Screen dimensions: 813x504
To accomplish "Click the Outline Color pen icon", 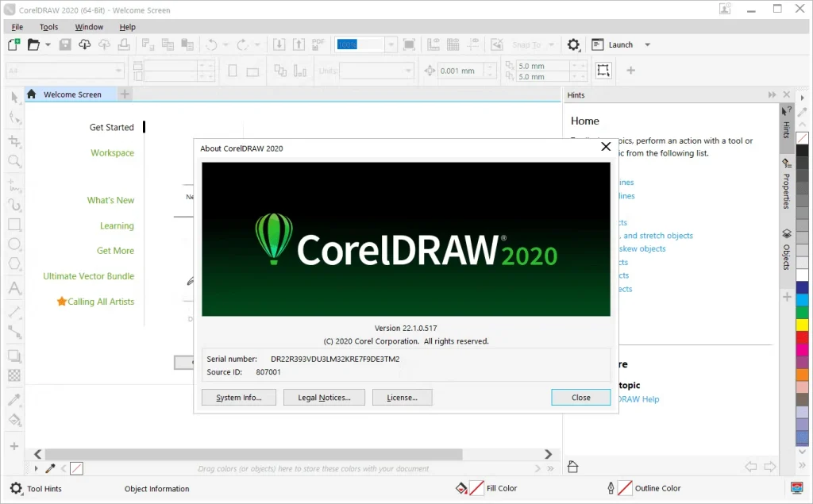I will (x=611, y=488).
